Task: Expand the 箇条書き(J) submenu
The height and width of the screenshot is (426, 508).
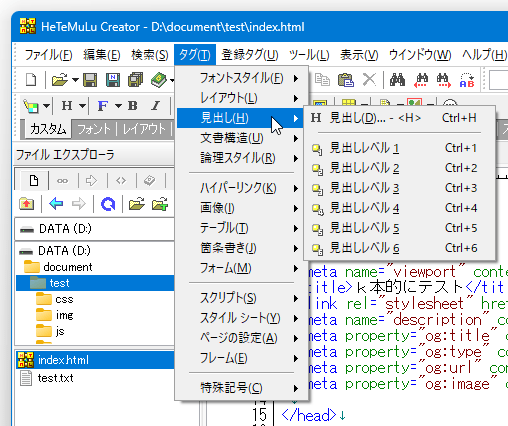Action: pyautogui.click(x=241, y=248)
